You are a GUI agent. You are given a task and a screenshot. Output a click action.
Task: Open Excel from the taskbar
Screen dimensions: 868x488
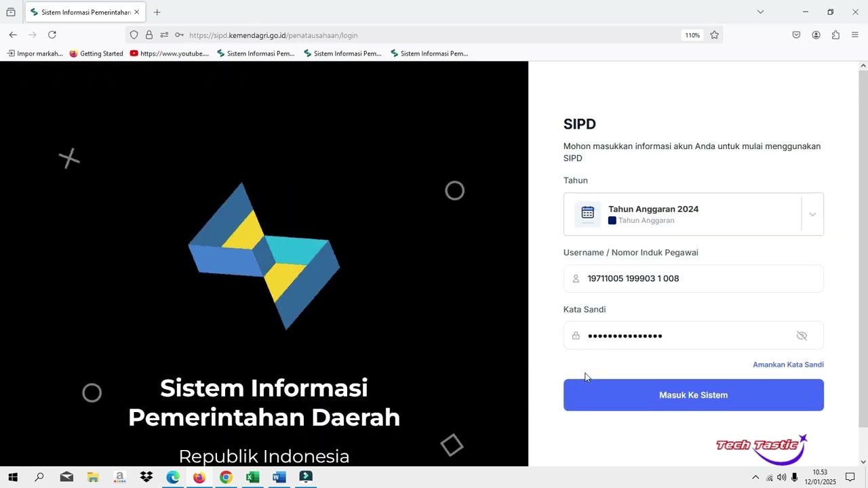[252, 477]
